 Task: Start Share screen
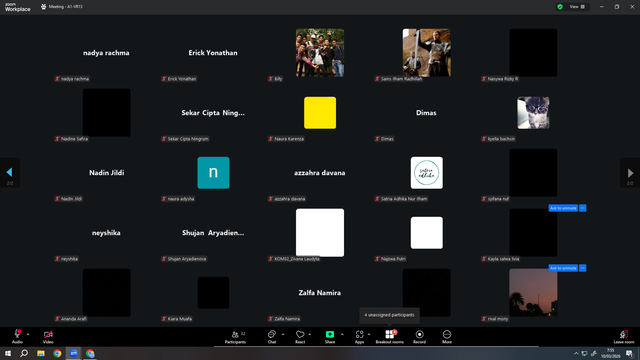(x=330, y=337)
